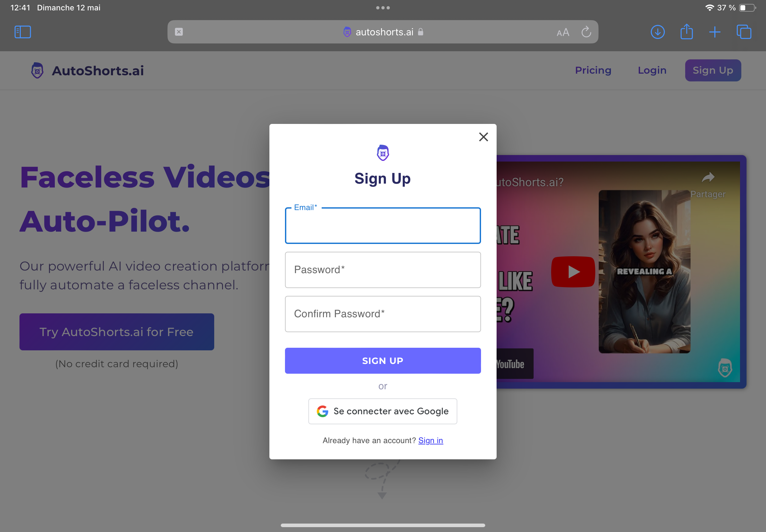This screenshot has height=532, width=766.
Task: Click Sign Up button in navbar
Action: click(713, 70)
